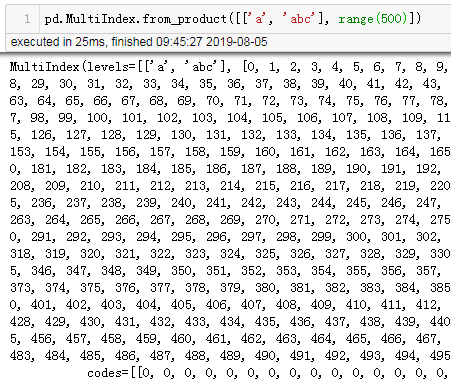The height and width of the screenshot is (382, 451).
Task: Click the value 69 in the output
Action: coord(185,101)
